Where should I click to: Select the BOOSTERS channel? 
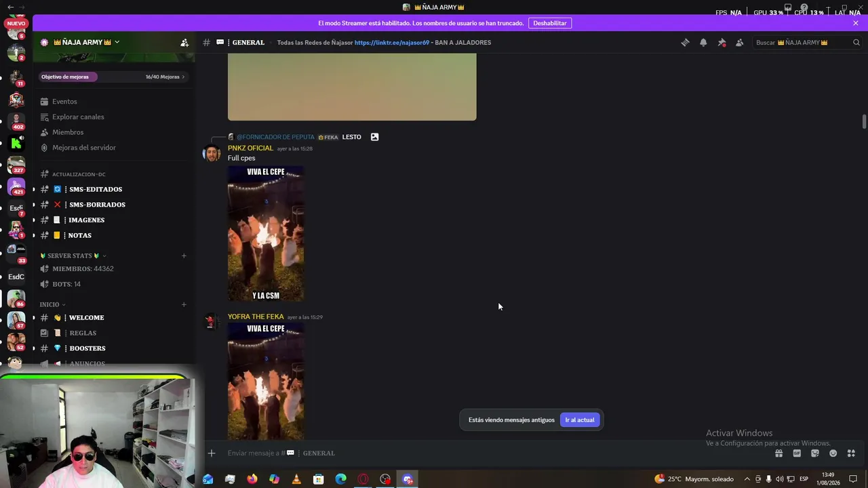113,348
